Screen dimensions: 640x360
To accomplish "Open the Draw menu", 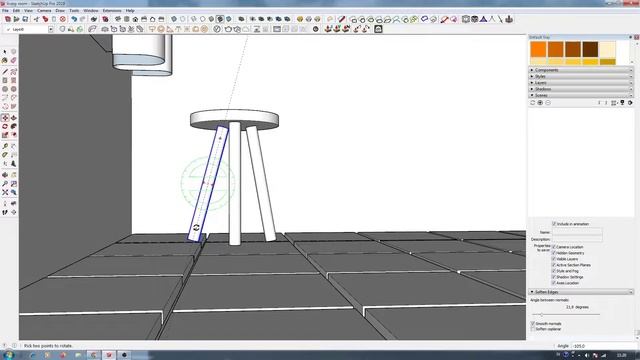I will coord(60,11).
